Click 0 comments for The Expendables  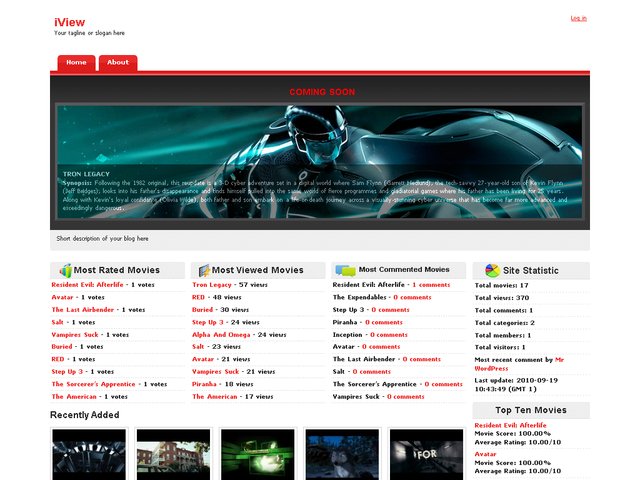[x=412, y=297]
